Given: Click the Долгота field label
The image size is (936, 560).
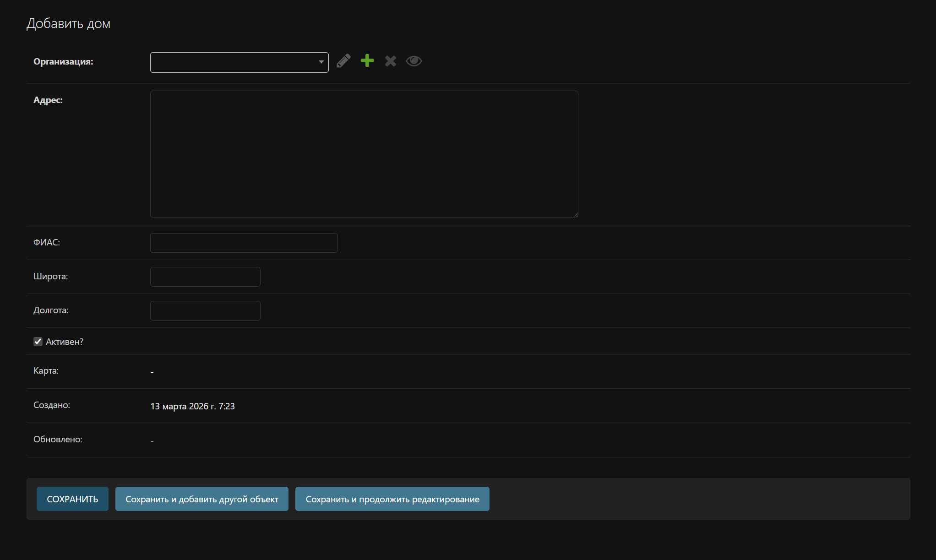Looking at the screenshot, I should pos(51,310).
